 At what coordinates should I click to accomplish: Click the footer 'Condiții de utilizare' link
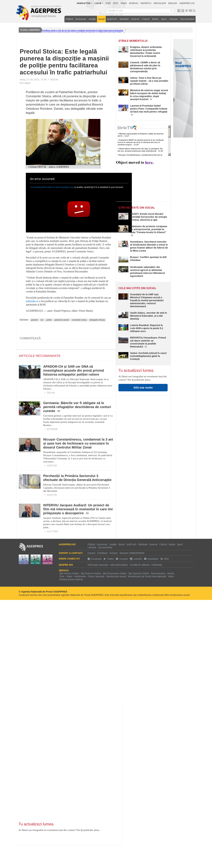tap(139, 565)
